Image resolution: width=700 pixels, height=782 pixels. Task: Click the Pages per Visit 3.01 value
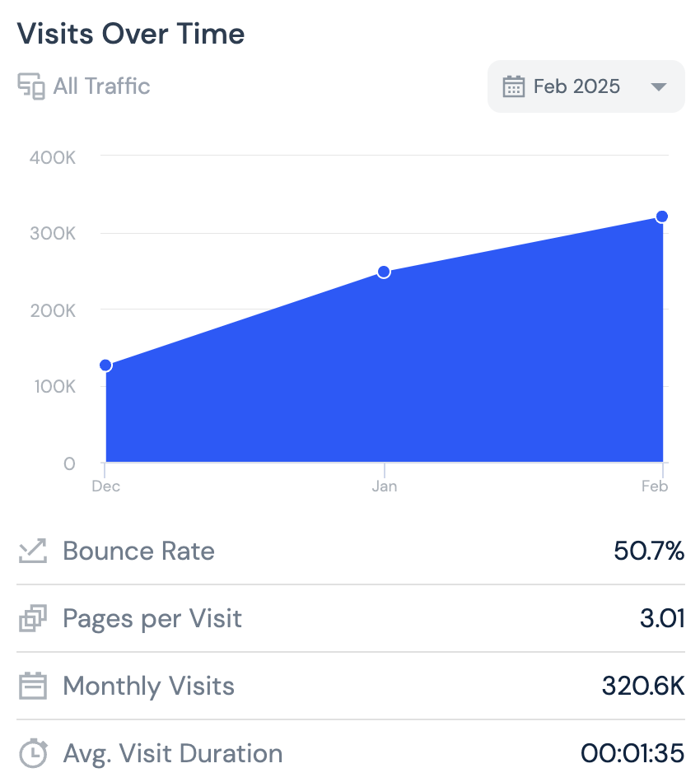pos(662,618)
